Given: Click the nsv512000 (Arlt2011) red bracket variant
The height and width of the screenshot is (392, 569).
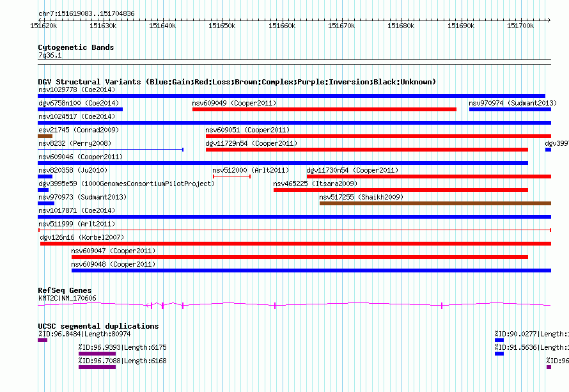Looking at the screenshot, I should (x=231, y=176).
